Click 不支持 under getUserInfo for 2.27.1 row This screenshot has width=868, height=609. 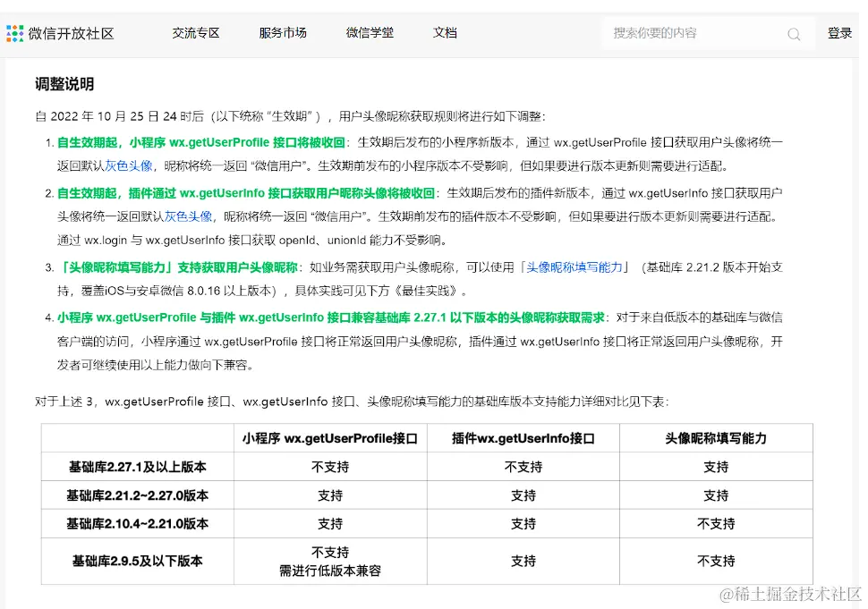tap(523, 467)
